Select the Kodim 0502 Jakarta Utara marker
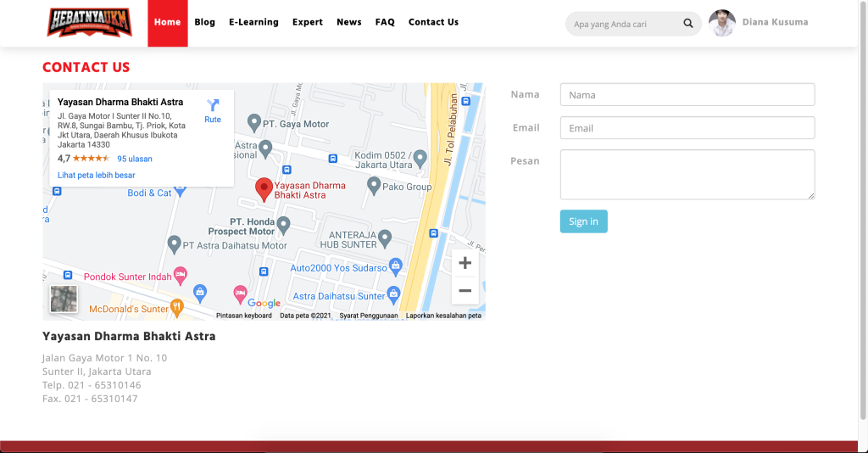Screen dimensions: 868x453 point(420,159)
